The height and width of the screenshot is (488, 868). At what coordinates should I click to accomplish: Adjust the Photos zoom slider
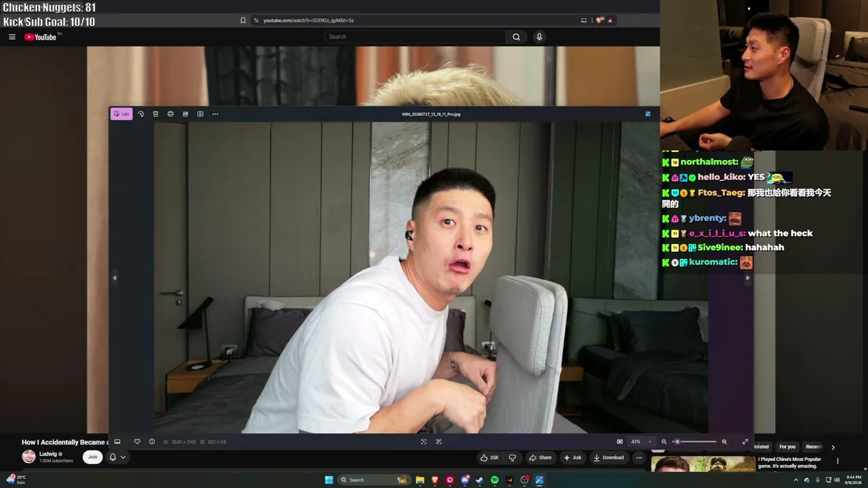point(694,442)
